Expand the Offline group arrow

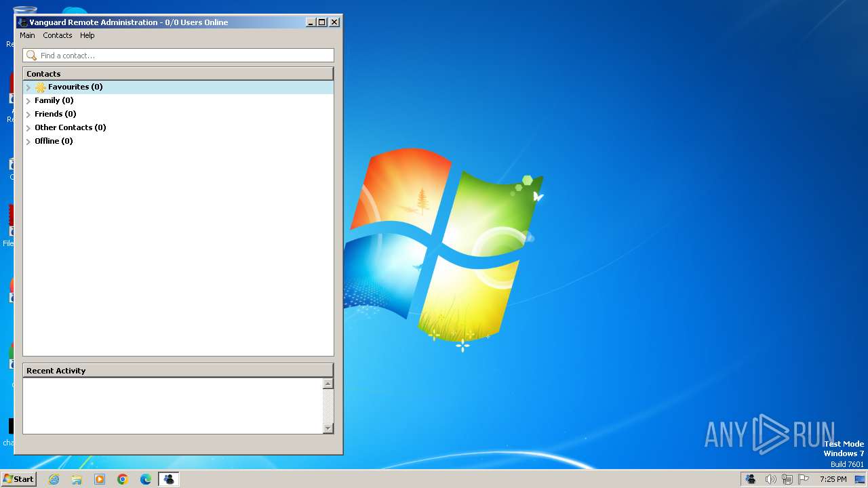click(28, 142)
